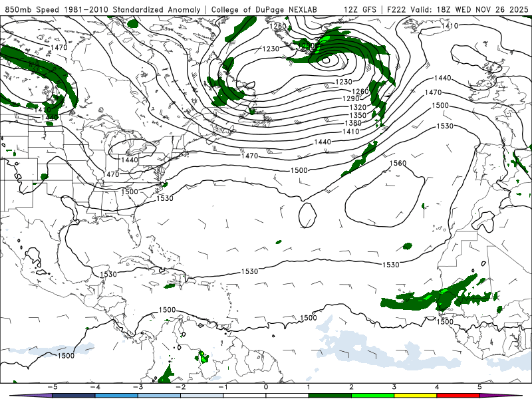532x399 pixels.
Task: Click the "1470" contour label over the Ohio Valley
Action: [111, 174]
